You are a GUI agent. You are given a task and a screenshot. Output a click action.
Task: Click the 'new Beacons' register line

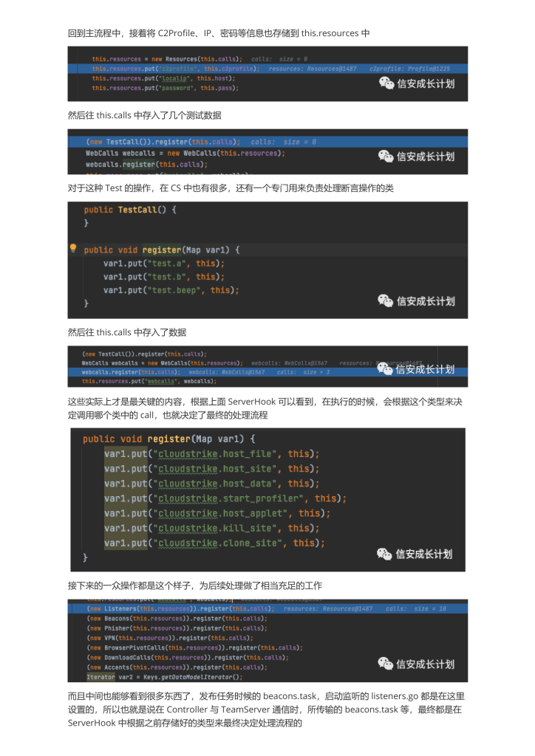point(177,619)
